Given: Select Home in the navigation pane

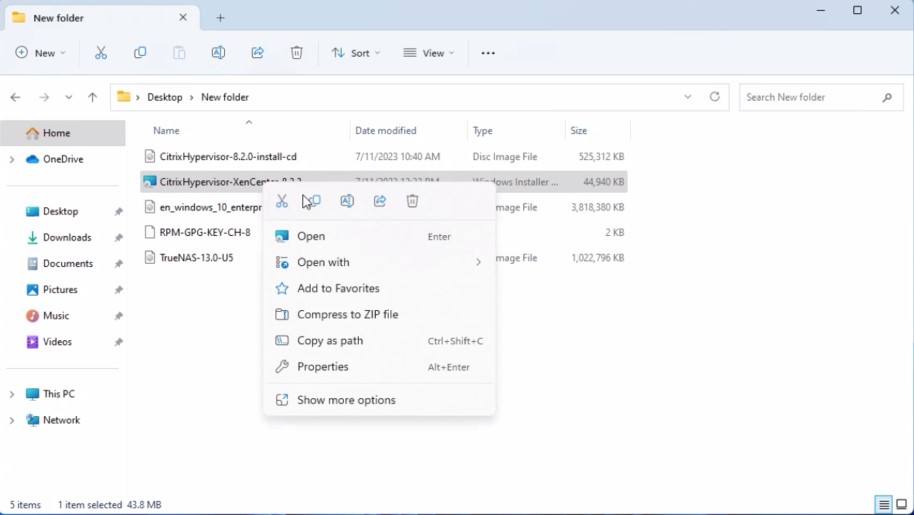Looking at the screenshot, I should (63, 133).
